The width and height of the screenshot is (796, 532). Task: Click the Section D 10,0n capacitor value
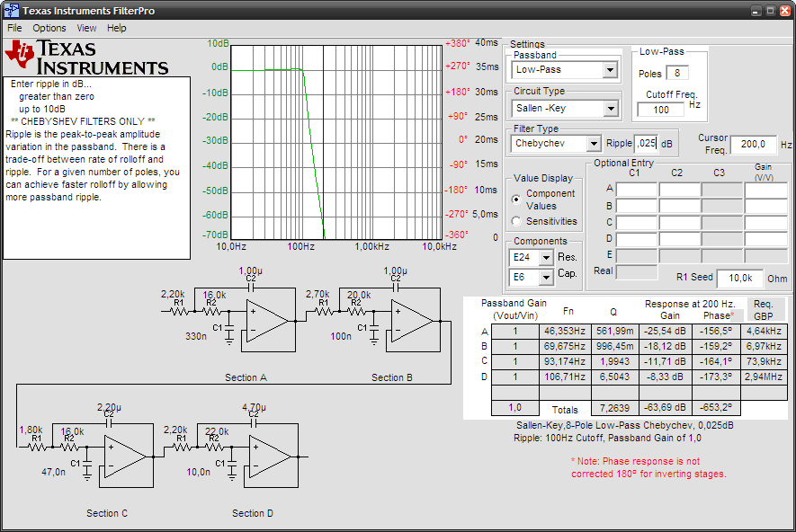coord(198,472)
